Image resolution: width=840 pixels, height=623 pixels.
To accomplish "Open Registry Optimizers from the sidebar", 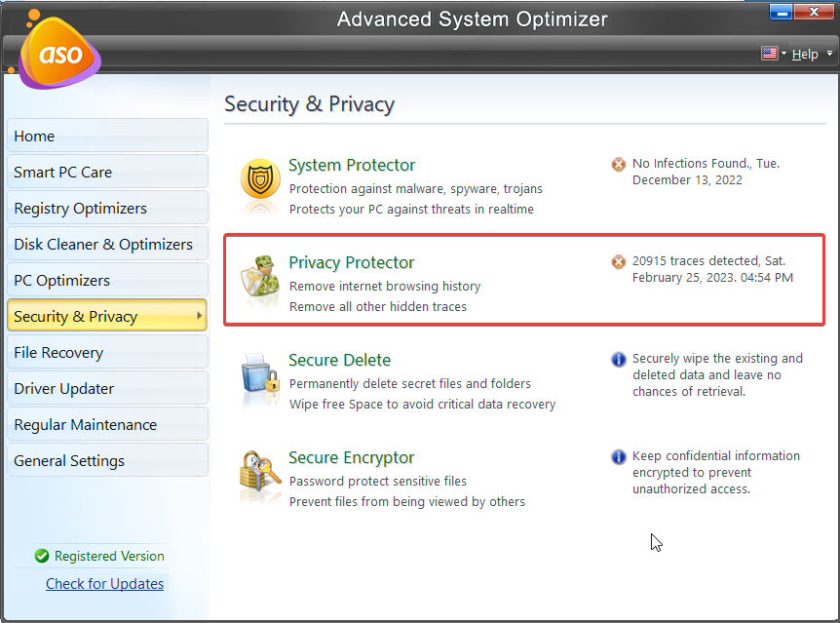I will coord(107,208).
